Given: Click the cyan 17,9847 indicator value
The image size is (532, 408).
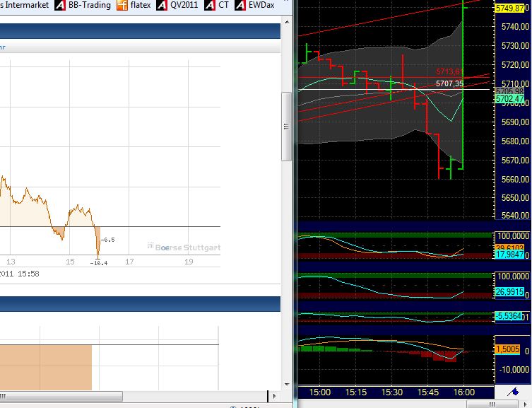Looking at the screenshot, I should (x=509, y=255).
